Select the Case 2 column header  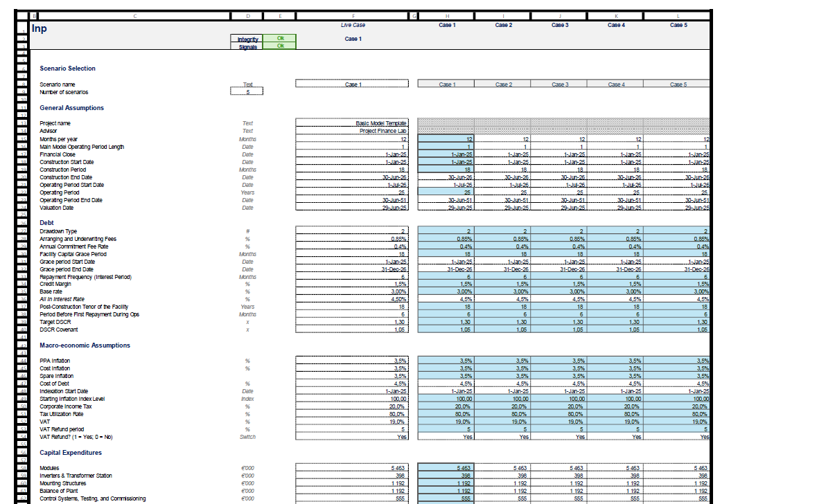point(503,25)
